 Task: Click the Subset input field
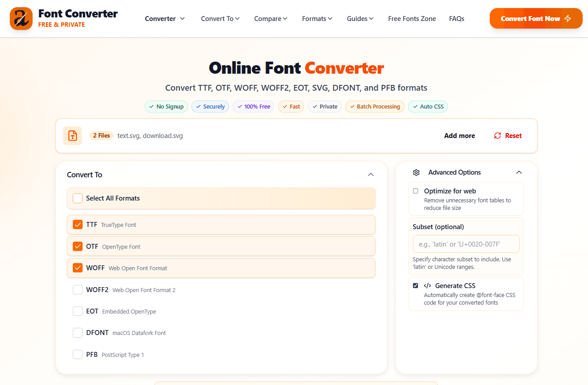466,244
